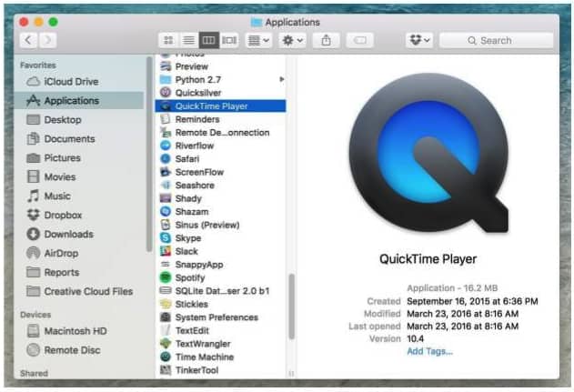Open the Arrange items dropdown

[258, 41]
